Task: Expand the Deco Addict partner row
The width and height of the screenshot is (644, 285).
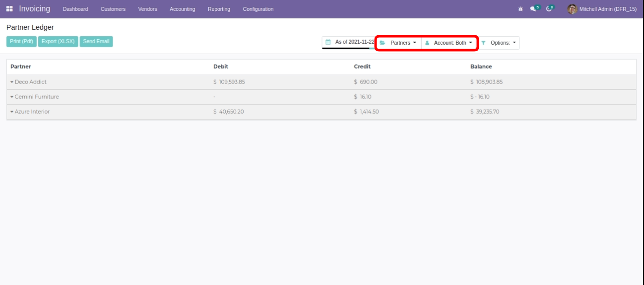Action: [x=29, y=82]
